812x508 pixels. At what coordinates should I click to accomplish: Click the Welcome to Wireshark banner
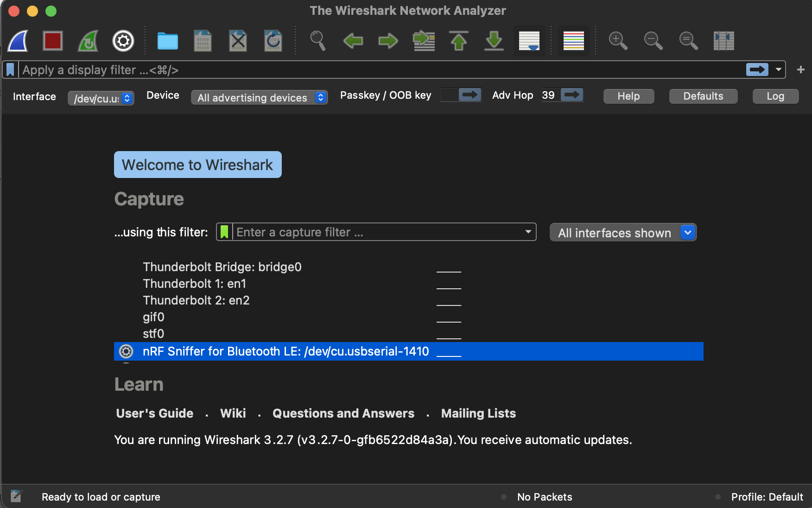click(198, 165)
